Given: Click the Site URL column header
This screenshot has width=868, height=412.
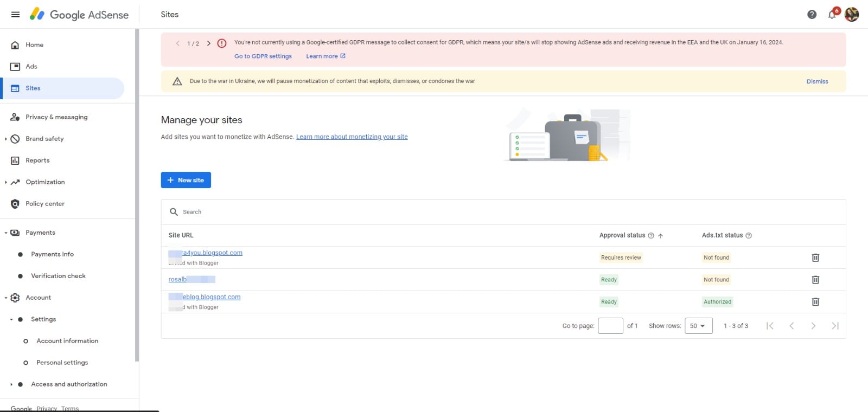Looking at the screenshot, I should coord(181,236).
